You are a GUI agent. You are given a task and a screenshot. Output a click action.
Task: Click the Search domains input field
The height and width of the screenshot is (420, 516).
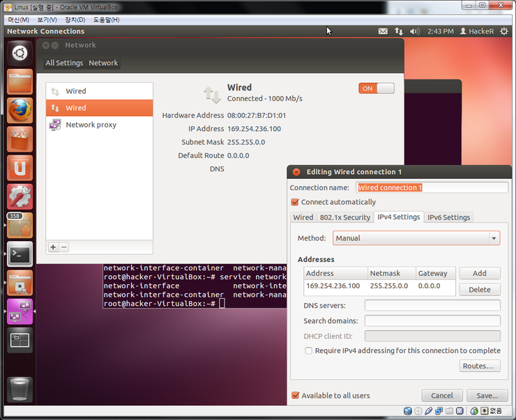[x=432, y=321]
